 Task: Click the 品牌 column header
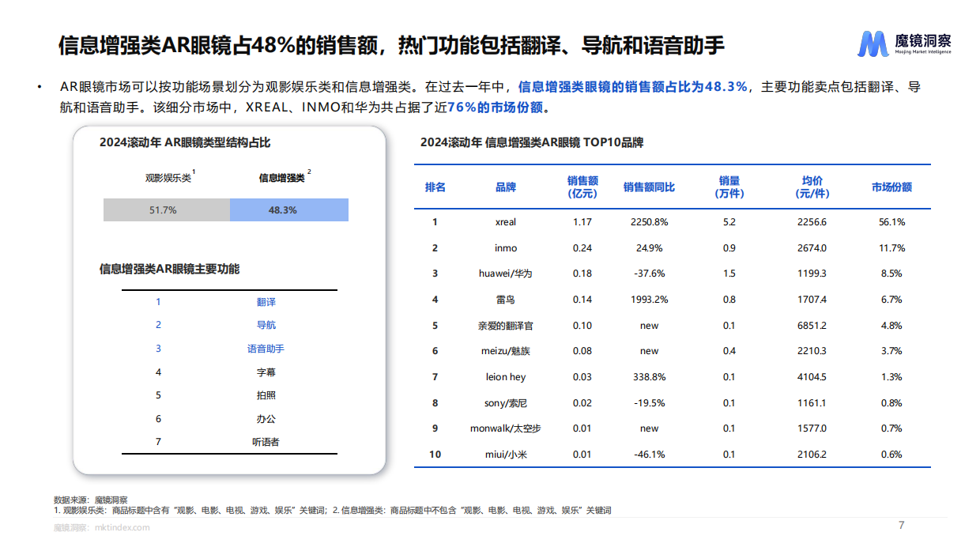click(506, 187)
